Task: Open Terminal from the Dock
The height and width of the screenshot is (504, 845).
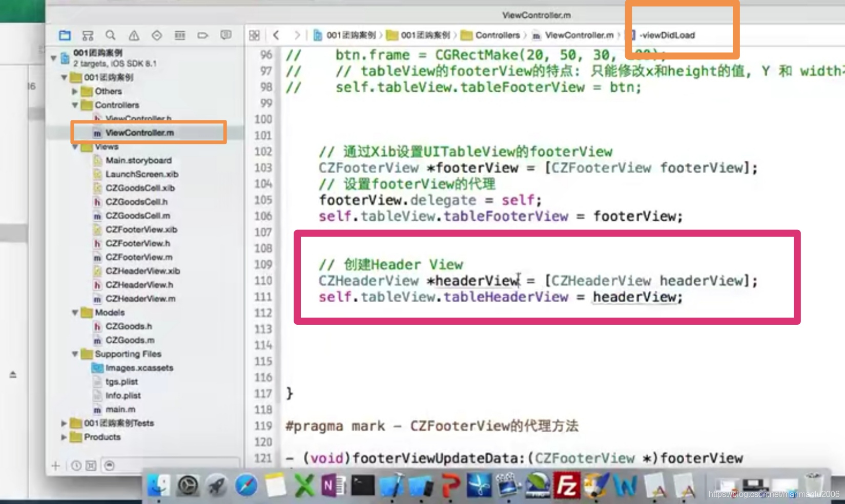Action: pyautogui.click(x=362, y=485)
